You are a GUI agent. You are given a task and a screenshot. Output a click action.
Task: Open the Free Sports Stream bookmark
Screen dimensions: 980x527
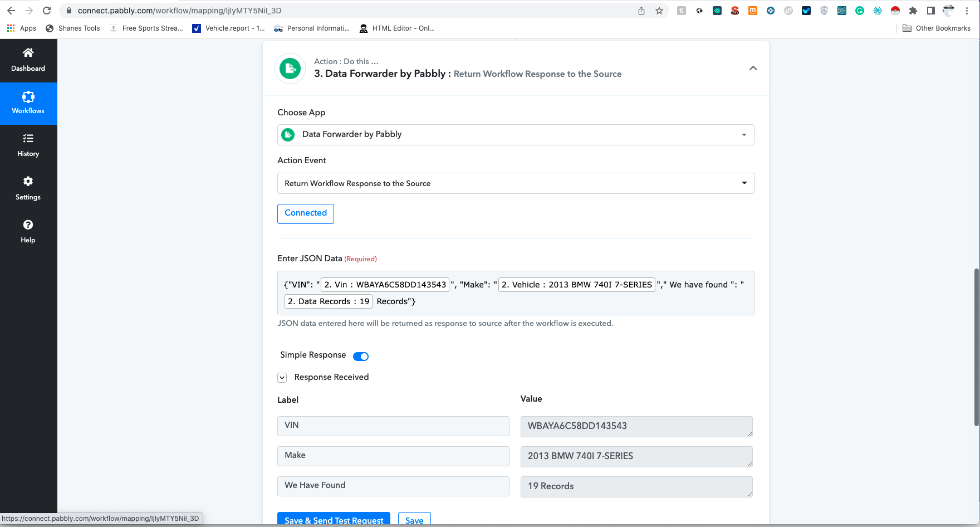[x=146, y=28]
